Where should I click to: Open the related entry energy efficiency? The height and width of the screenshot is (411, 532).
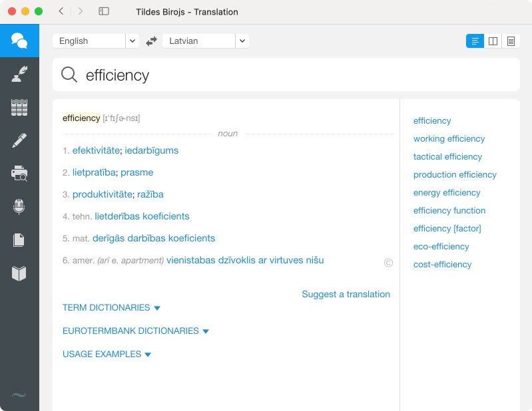(447, 193)
